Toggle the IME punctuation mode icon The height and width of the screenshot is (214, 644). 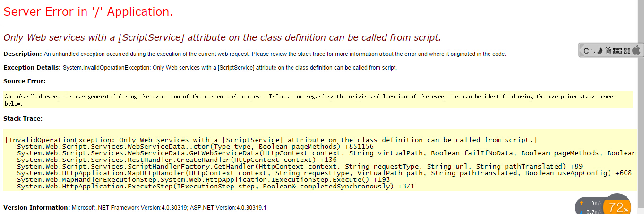tap(593, 50)
